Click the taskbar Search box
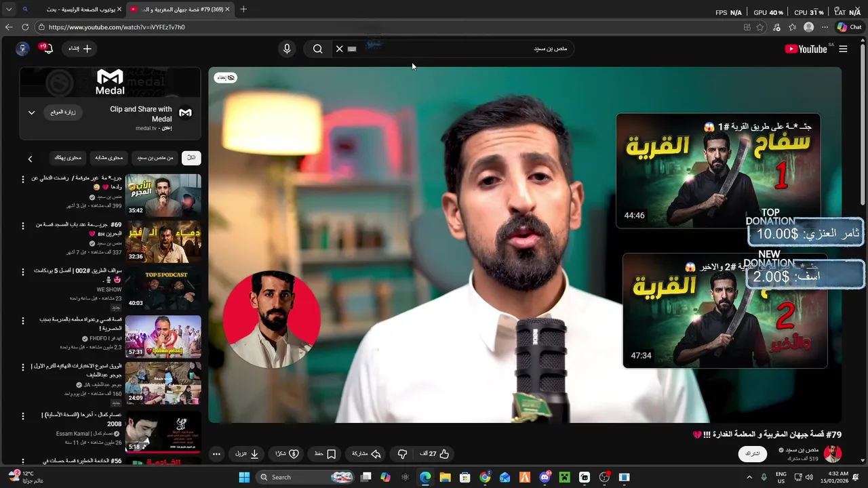 pyautogui.click(x=305, y=477)
